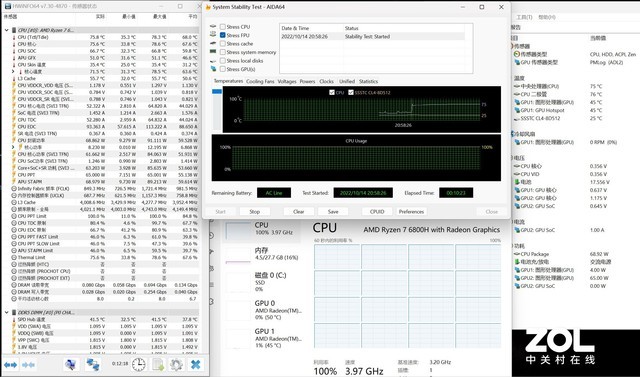Enable the Stress GPU(s) checkbox
This screenshot has width=640, height=377.
click(223, 69)
